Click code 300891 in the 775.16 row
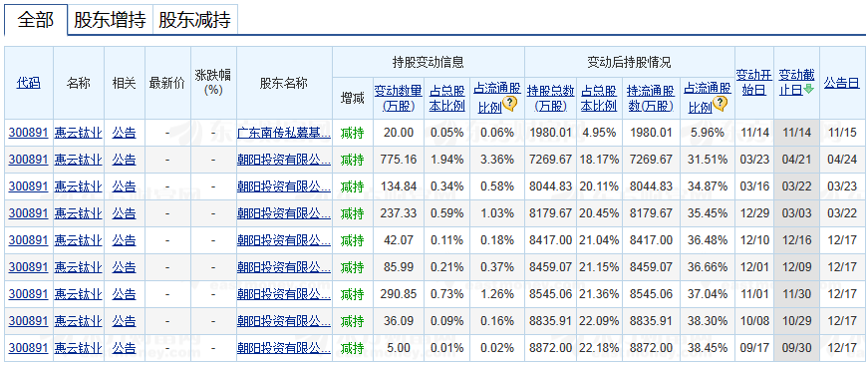Screen dimensions: 868x365 (x=29, y=161)
